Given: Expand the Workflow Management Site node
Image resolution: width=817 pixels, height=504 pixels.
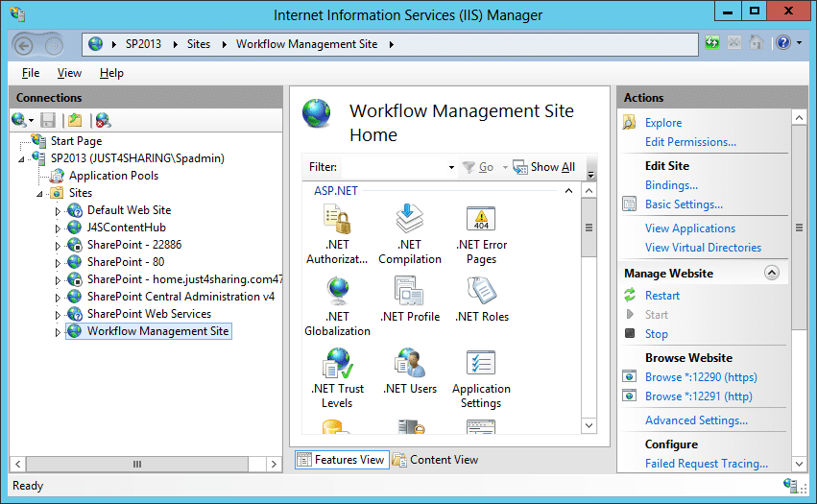Looking at the screenshot, I should (x=58, y=332).
